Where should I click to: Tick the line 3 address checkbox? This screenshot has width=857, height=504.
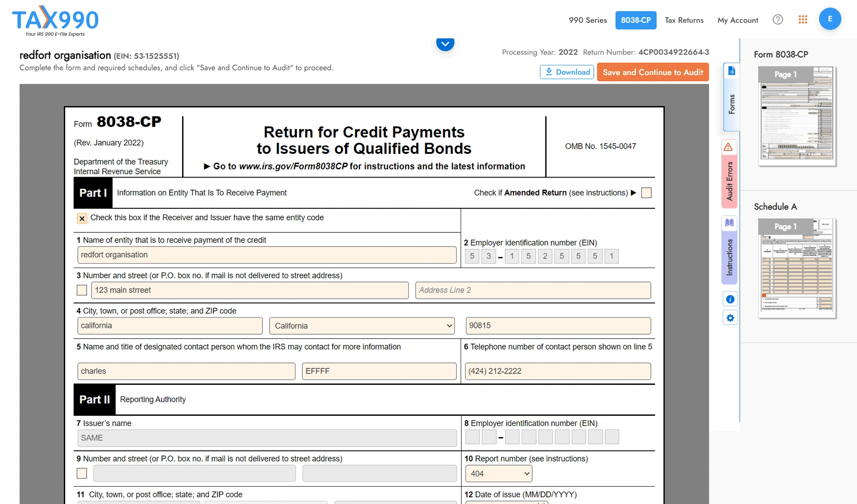coord(82,290)
